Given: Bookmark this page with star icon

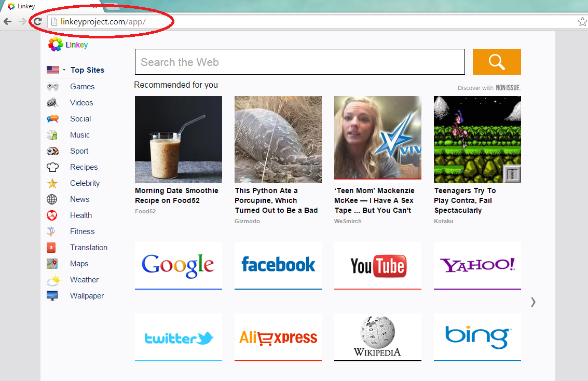Looking at the screenshot, I should [x=582, y=22].
